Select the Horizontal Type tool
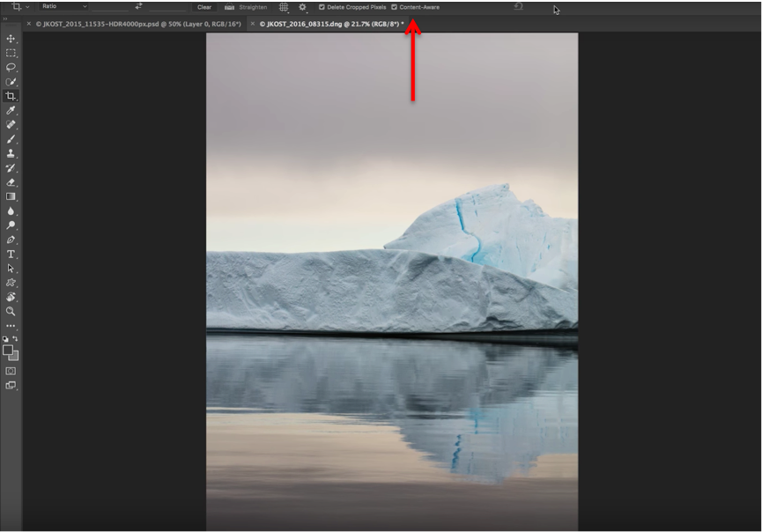762x532 pixels. (11, 254)
